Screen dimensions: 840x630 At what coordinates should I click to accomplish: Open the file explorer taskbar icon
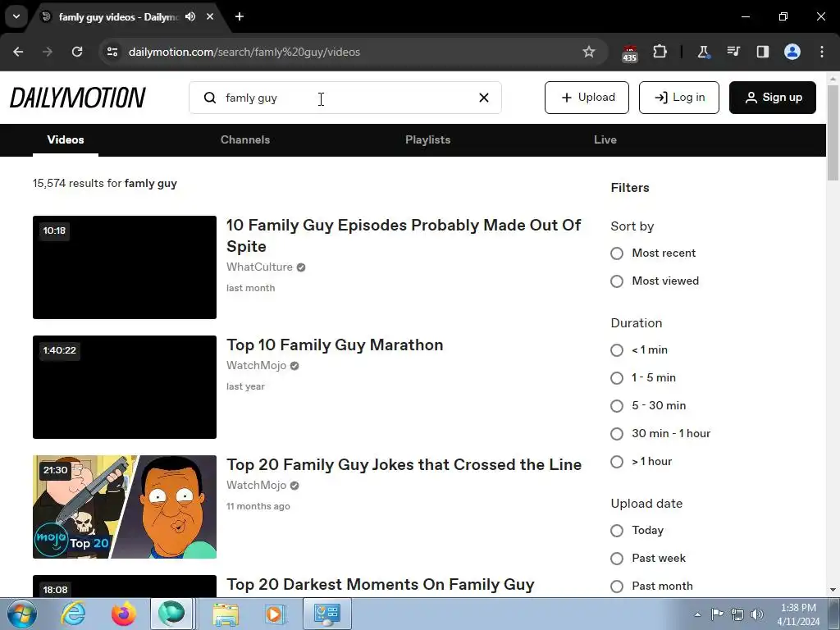click(x=226, y=614)
